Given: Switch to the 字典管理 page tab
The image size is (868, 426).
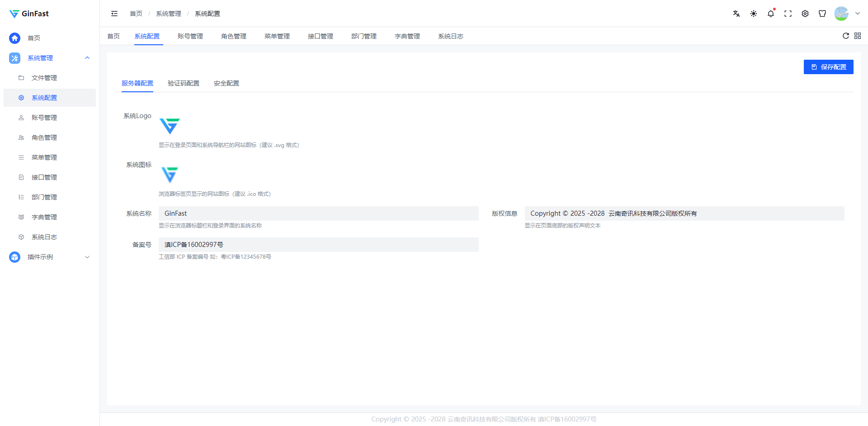Looking at the screenshot, I should pyautogui.click(x=407, y=36).
